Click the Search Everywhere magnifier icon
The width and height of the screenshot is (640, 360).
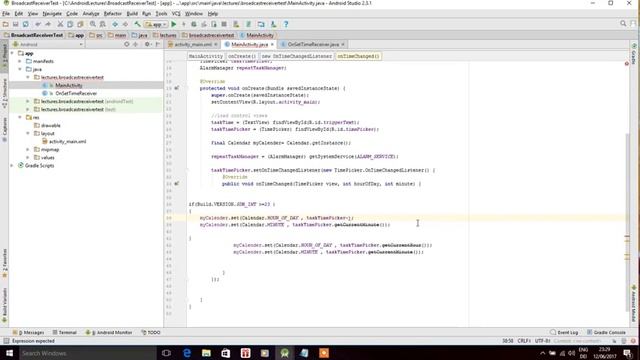click(x=623, y=24)
